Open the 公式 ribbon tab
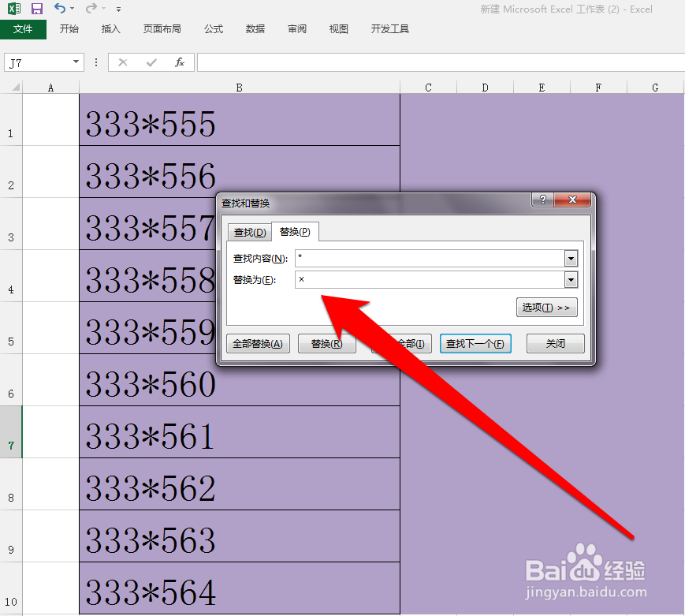The width and height of the screenshot is (685, 616). click(214, 29)
